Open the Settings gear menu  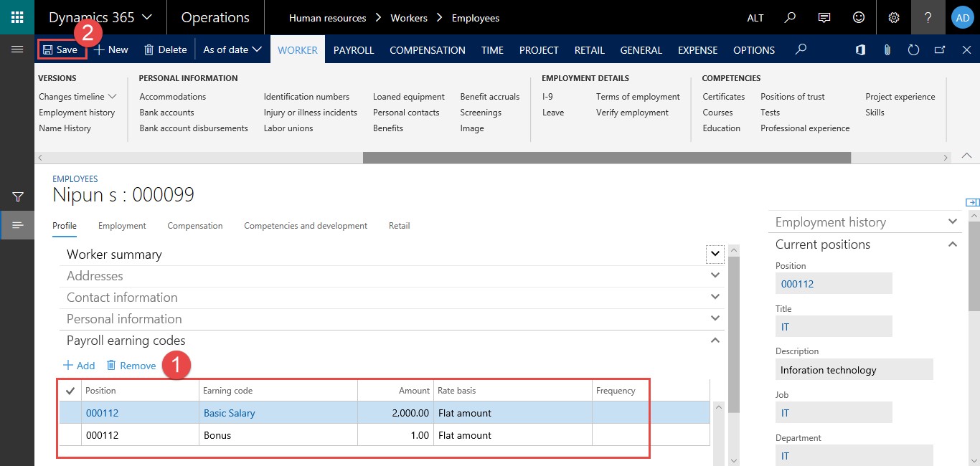[x=893, y=17]
